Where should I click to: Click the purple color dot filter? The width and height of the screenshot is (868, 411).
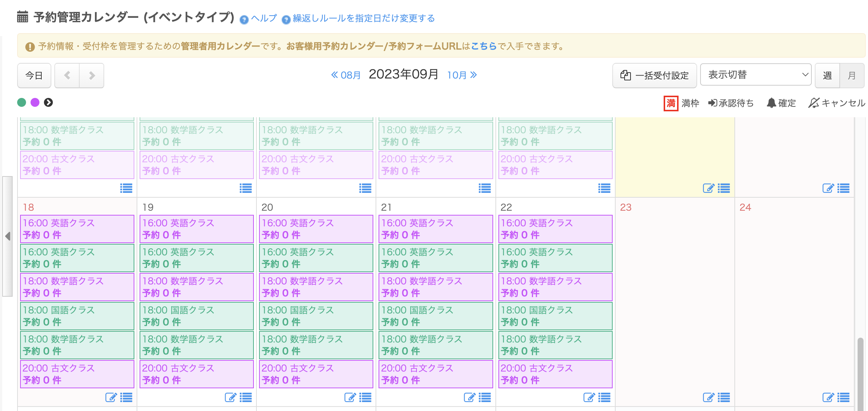pos(35,102)
